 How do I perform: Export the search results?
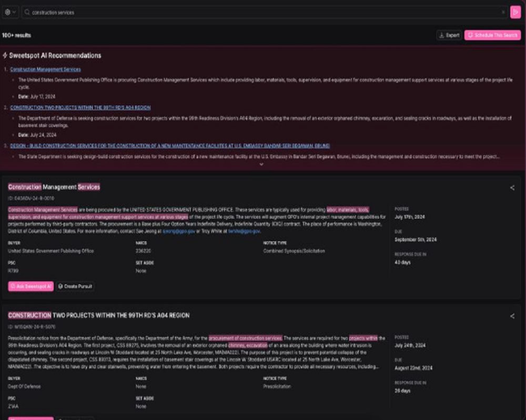click(x=449, y=35)
